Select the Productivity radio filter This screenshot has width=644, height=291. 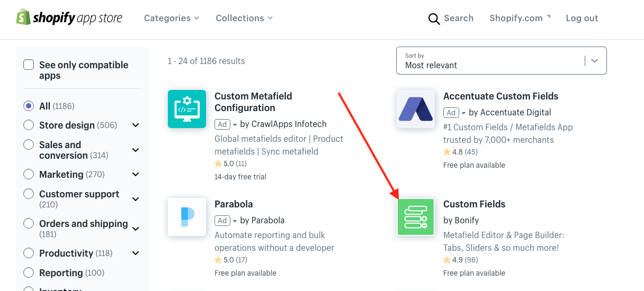point(29,253)
